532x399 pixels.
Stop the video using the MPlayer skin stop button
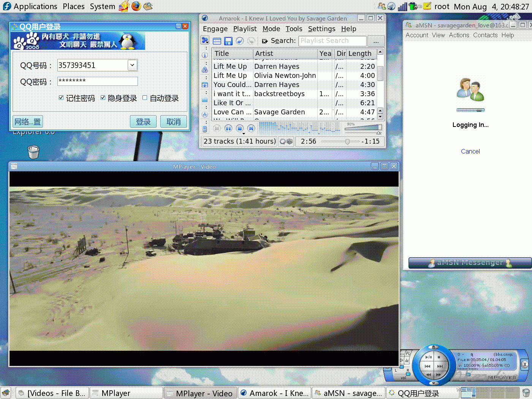439,357
